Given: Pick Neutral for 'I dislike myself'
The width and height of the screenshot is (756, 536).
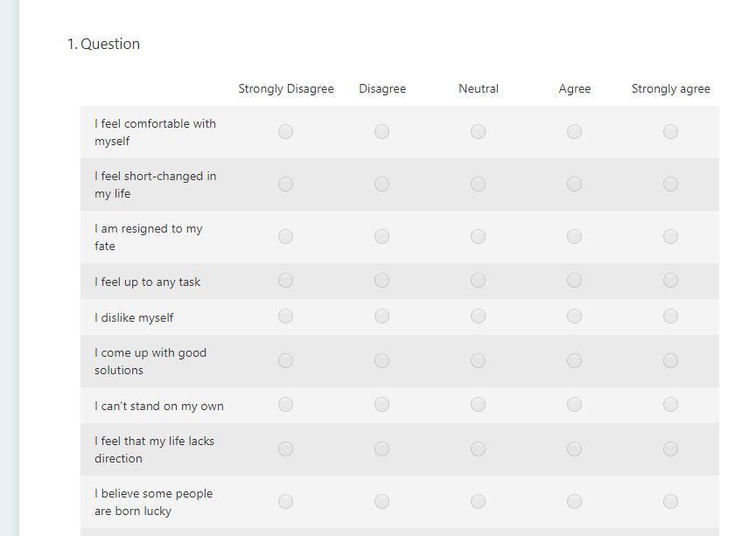Looking at the screenshot, I should tap(478, 317).
